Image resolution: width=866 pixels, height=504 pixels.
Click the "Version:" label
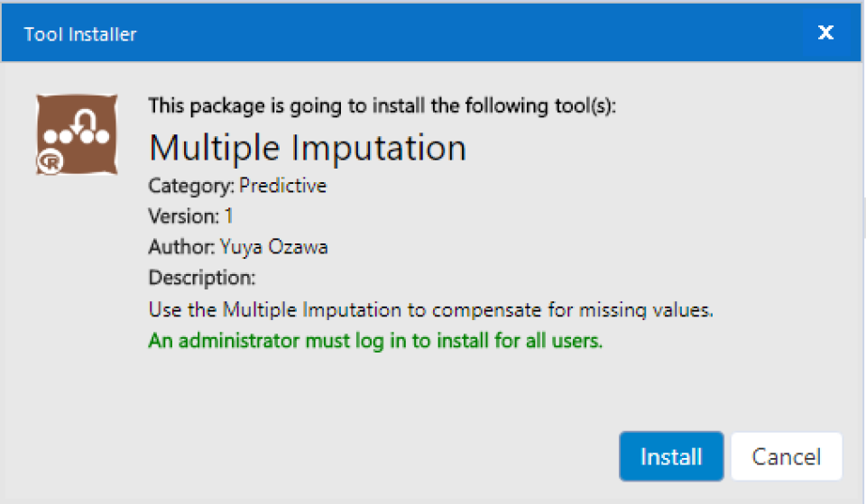(x=183, y=216)
